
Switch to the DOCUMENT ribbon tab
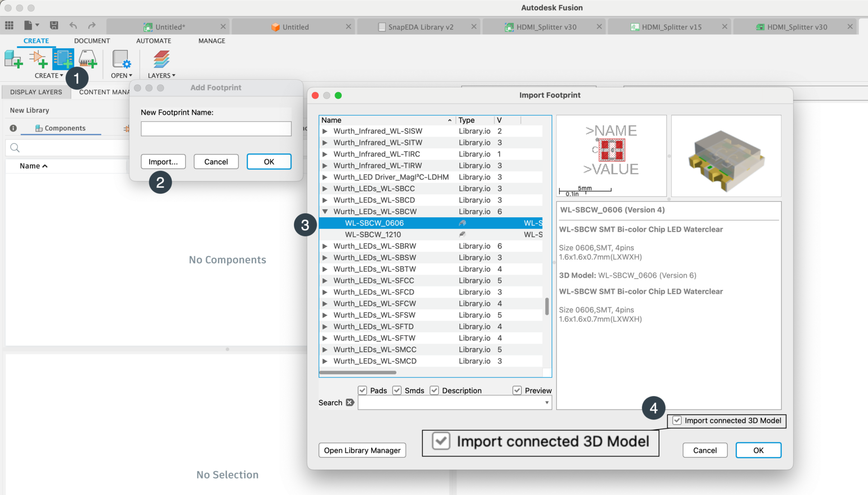point(92,41)
